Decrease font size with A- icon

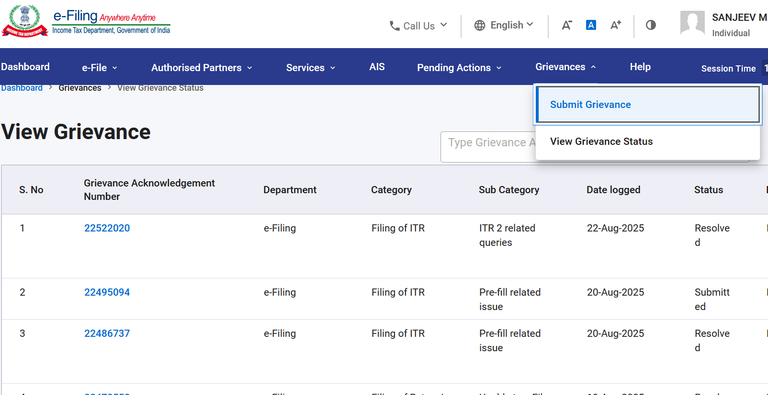coord(567,25)
